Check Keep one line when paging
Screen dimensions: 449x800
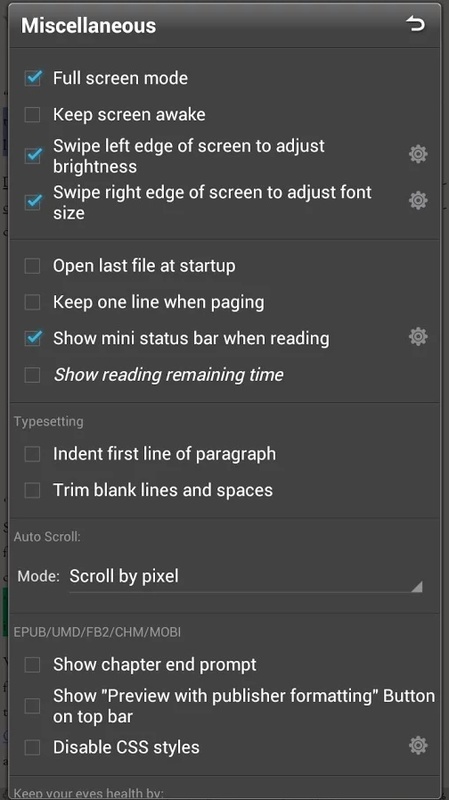33,302
